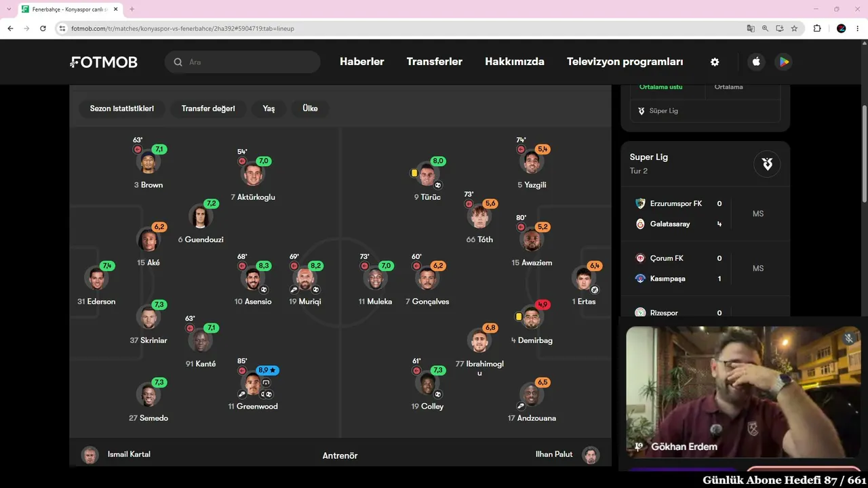Open the Chrome three-dot menu

(858, 28)
